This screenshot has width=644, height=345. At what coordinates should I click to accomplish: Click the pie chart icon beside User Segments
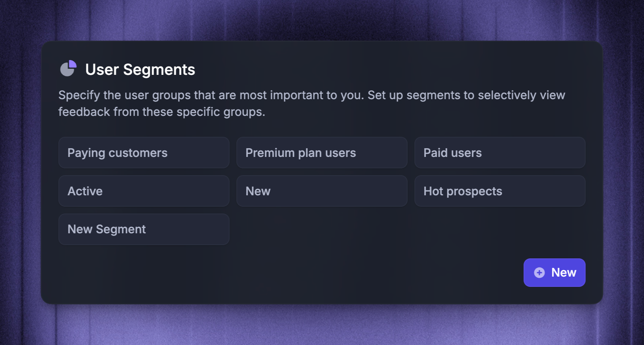[68, 69]
